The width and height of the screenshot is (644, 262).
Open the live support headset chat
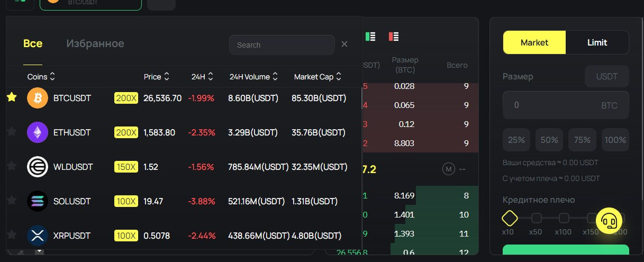tap(609, 221)
